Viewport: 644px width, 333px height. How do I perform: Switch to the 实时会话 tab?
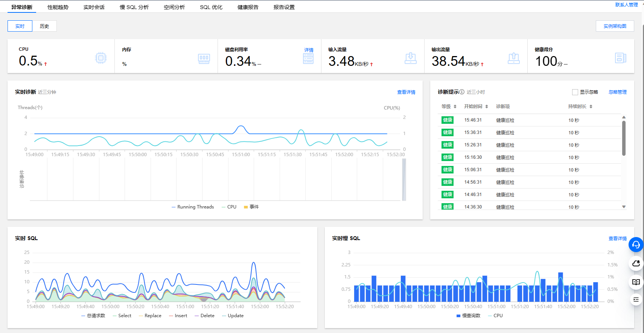pos(94,7)
